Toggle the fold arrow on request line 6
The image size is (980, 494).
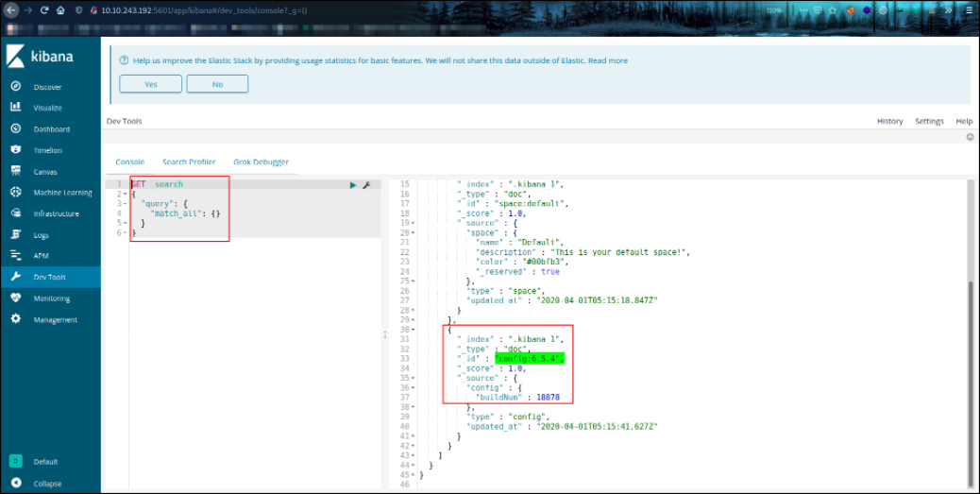click(x=126, y=232)
